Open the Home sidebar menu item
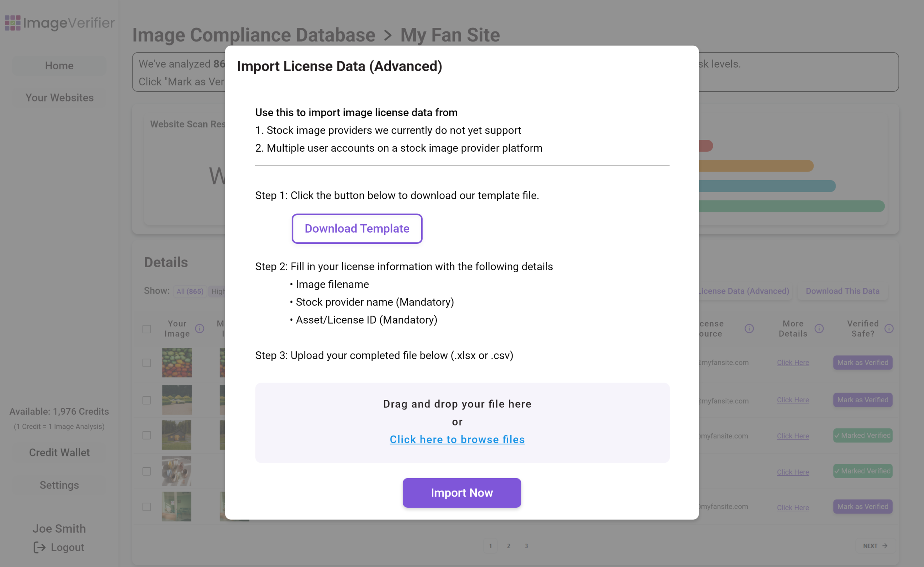 (59, 66)
